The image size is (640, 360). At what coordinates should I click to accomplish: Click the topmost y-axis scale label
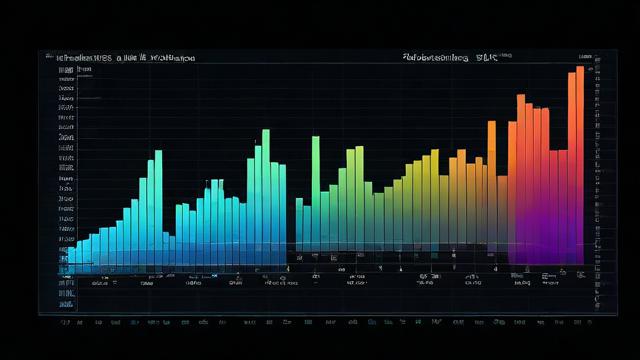click(66, 70)
